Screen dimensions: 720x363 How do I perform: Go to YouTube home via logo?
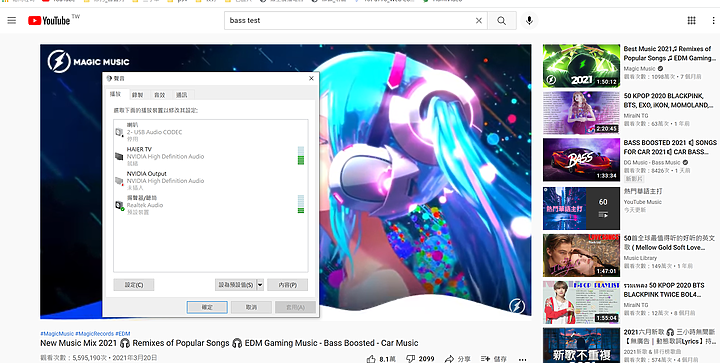(x=49, y=20)
